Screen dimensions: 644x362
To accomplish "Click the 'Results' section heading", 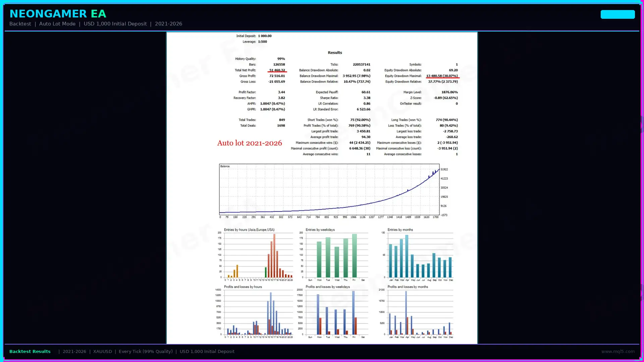I will [x=335, y=53].
